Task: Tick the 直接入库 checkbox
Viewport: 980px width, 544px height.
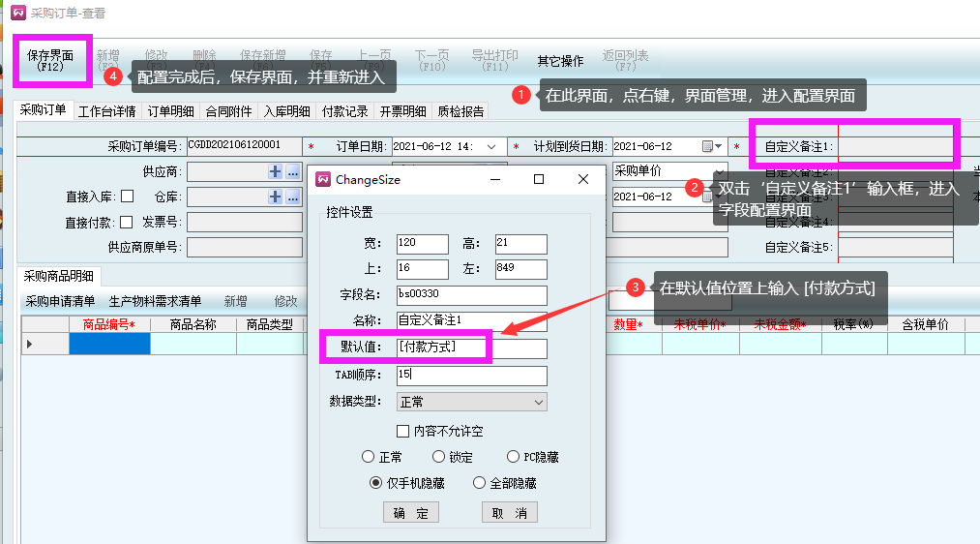Action: pyautogui.click(x=128, y=196)
